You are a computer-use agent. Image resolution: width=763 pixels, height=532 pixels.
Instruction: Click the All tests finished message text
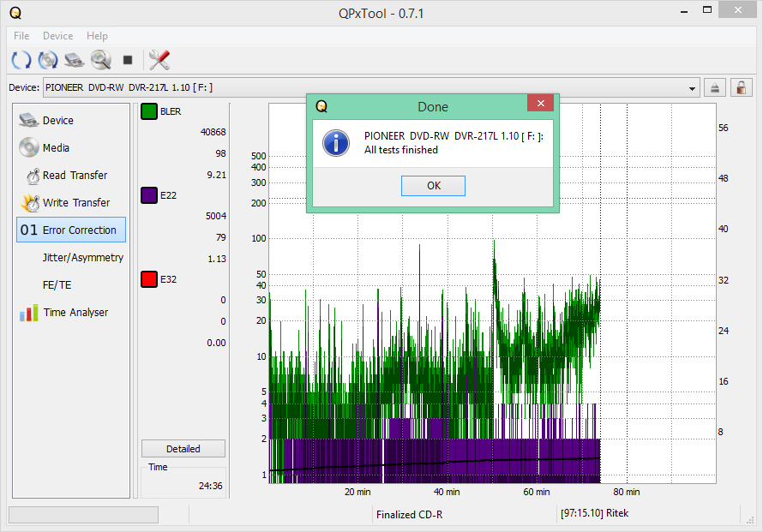click(x=401, y=150)
